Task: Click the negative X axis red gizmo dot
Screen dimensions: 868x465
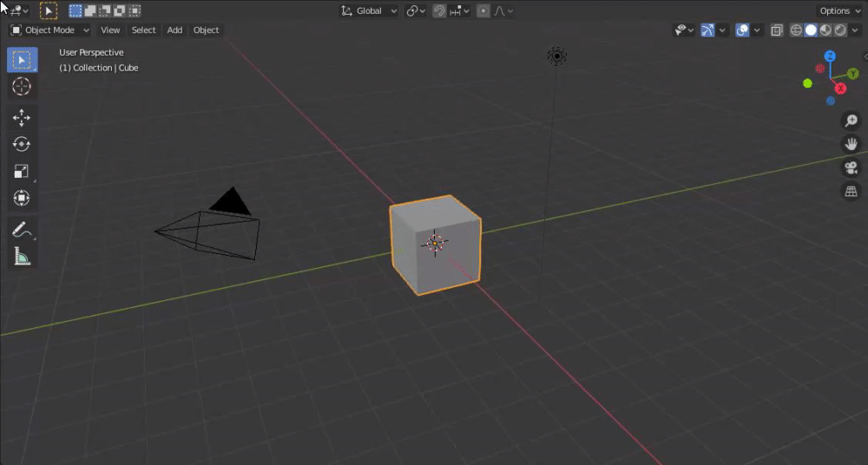Action: coord(820,69)
